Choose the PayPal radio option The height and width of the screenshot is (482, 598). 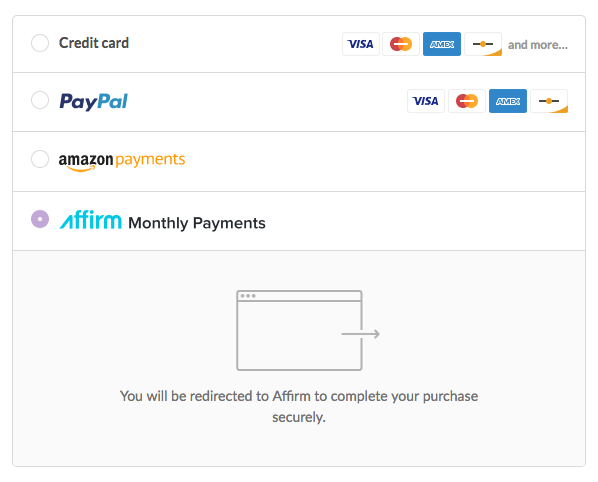coord(40,100)
